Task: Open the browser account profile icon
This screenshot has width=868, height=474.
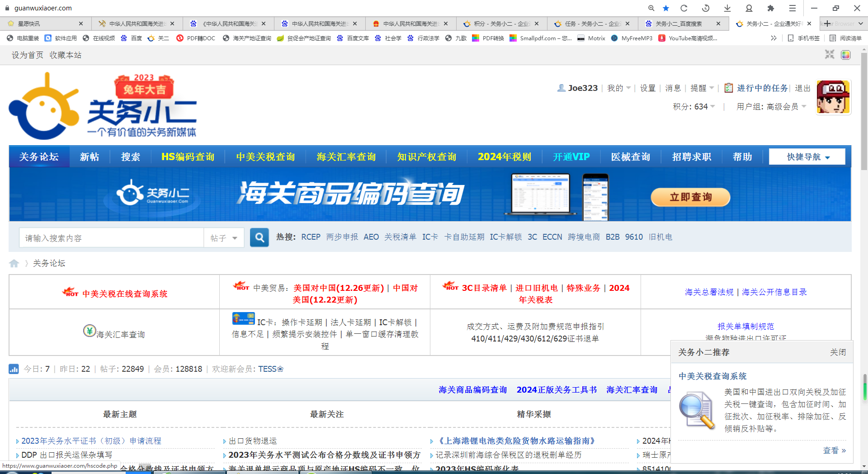Action: [x=749, y=8]
